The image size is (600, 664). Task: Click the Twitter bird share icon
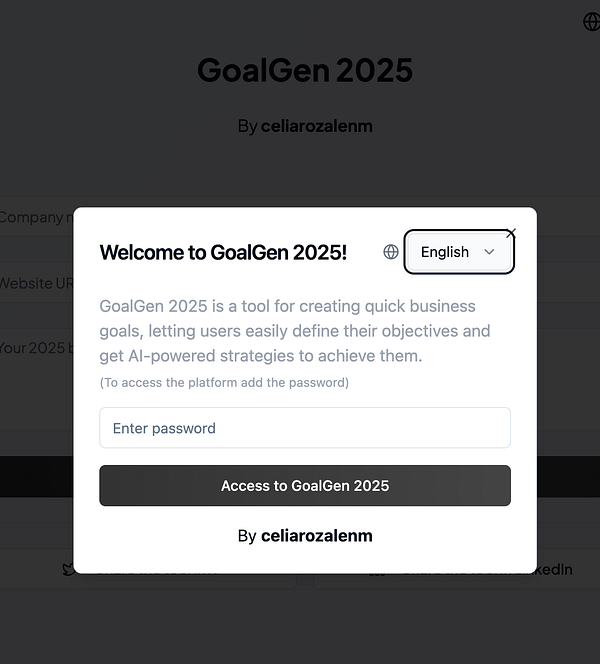coord(67,570)
